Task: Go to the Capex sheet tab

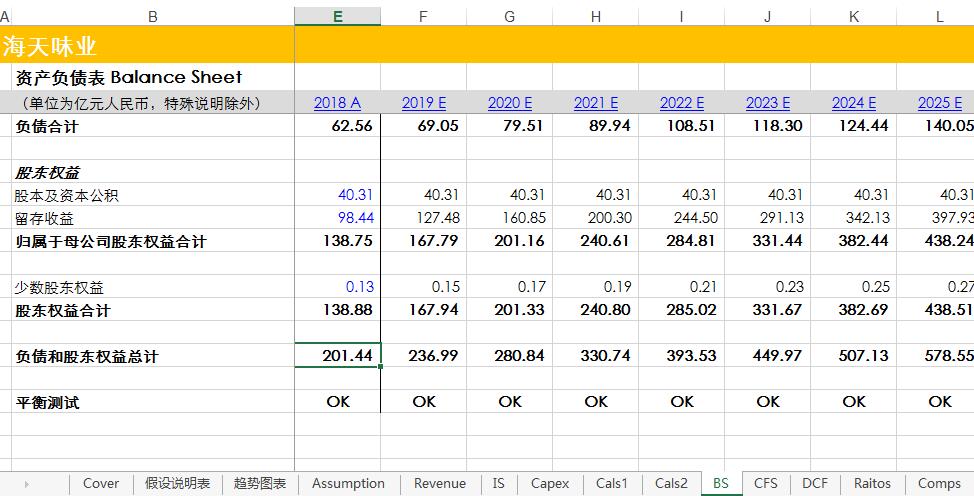Action: pyautogui.click(x=550, y=484)
